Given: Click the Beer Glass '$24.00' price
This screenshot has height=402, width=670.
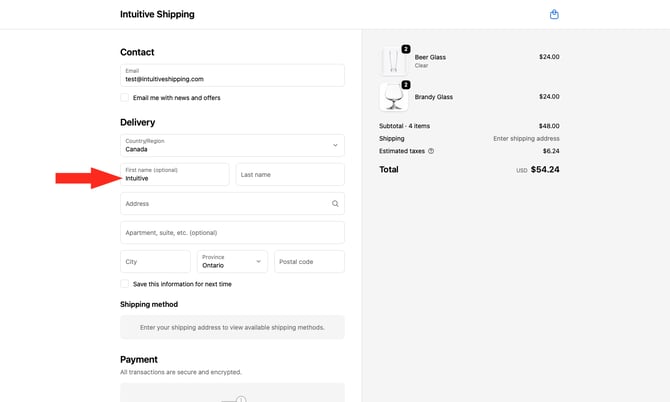Looking at the screenshot, I should click(x=549, y=56).
